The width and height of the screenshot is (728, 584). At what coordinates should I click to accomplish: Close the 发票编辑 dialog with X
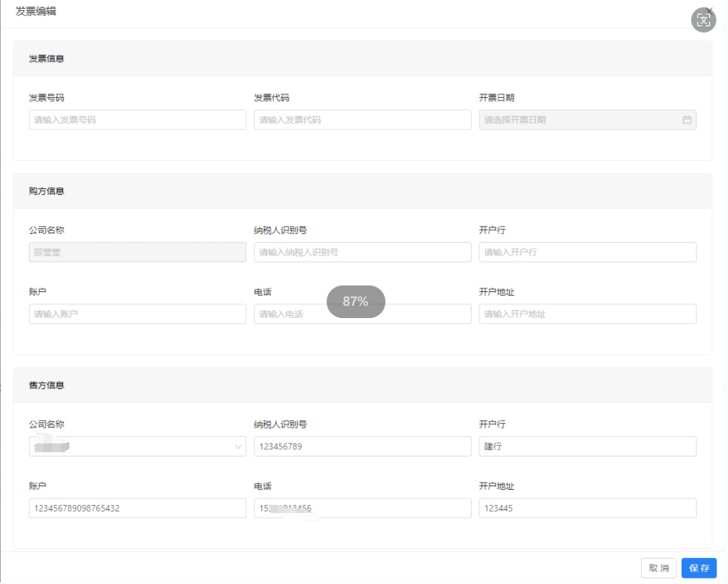709,9
